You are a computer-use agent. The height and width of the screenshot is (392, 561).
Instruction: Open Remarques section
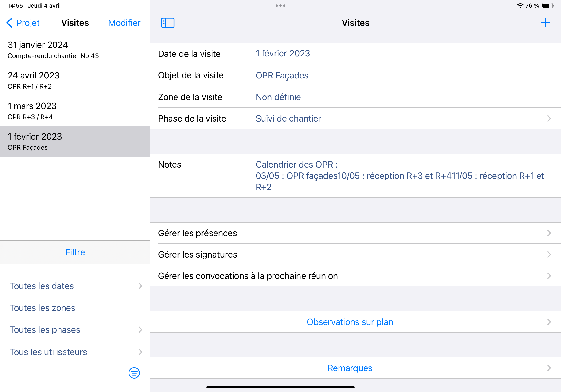click(x=350, y=368)
